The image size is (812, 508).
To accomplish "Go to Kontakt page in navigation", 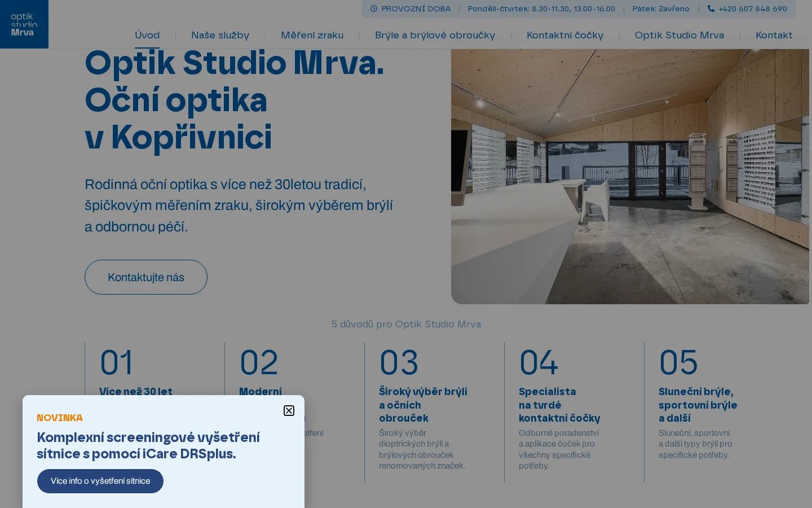I will click(774, 35).
